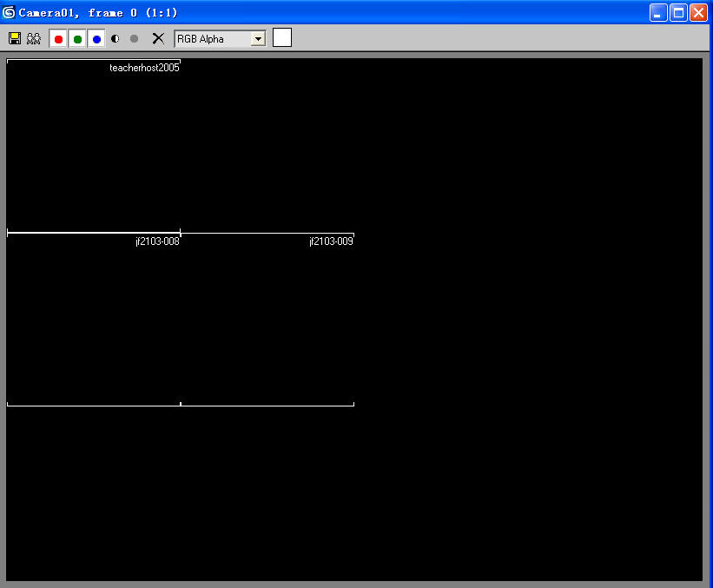
Task: Click the Display Alpha Channel half-circle icon
Action: click(116, 39)
